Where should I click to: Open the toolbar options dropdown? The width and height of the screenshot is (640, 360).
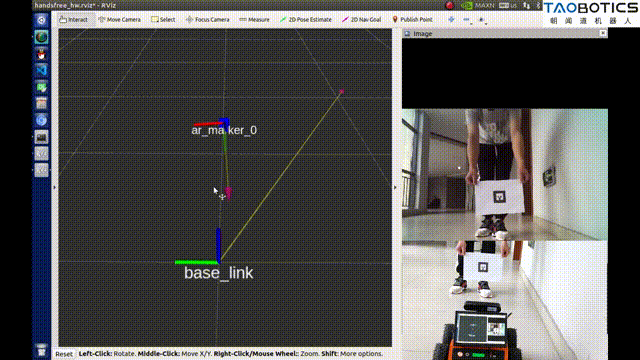(x=482, y=20)
